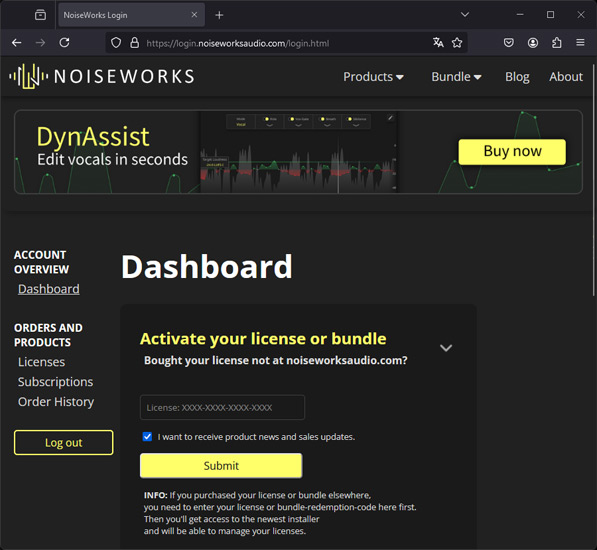Expand the Bundle dropdown menu
This screenshot has height=550, width=597.
point(456,77)
